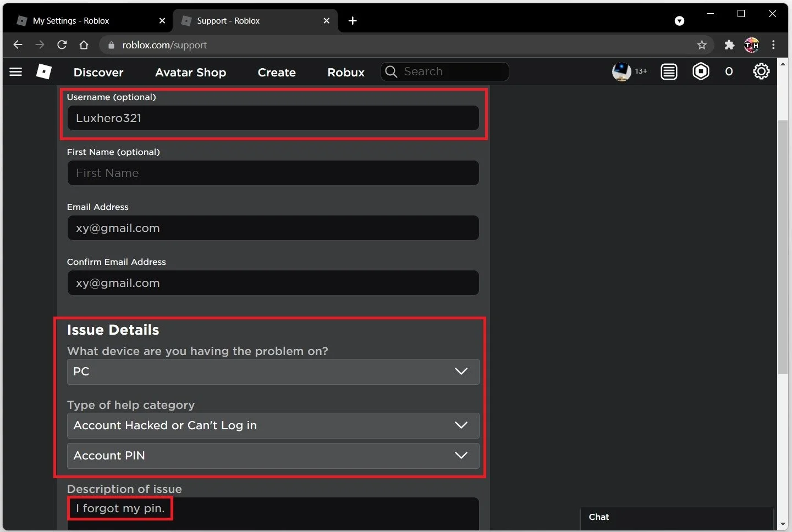Open the Account PIN subcategory dropdown

tap(273, 456)
